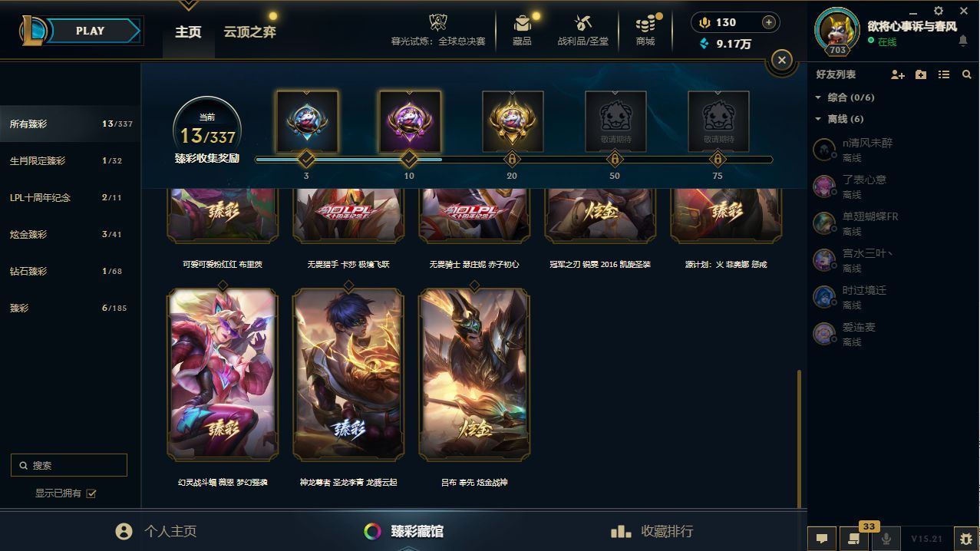Image resolution: width=980 pixels, height=551 pixels.
Task: Click the 20 milestone lock on progress bar
Action: pyautogui.click(x=512, y=159)
